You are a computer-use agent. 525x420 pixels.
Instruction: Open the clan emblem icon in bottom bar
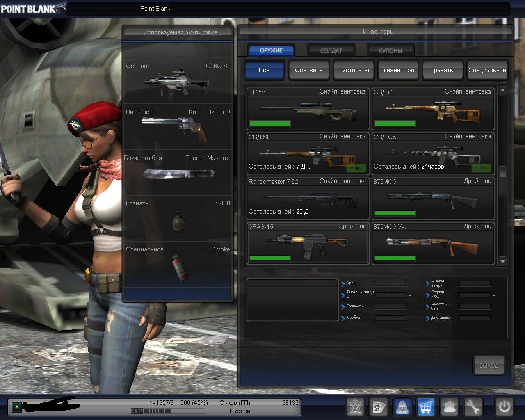click(355, 407)
